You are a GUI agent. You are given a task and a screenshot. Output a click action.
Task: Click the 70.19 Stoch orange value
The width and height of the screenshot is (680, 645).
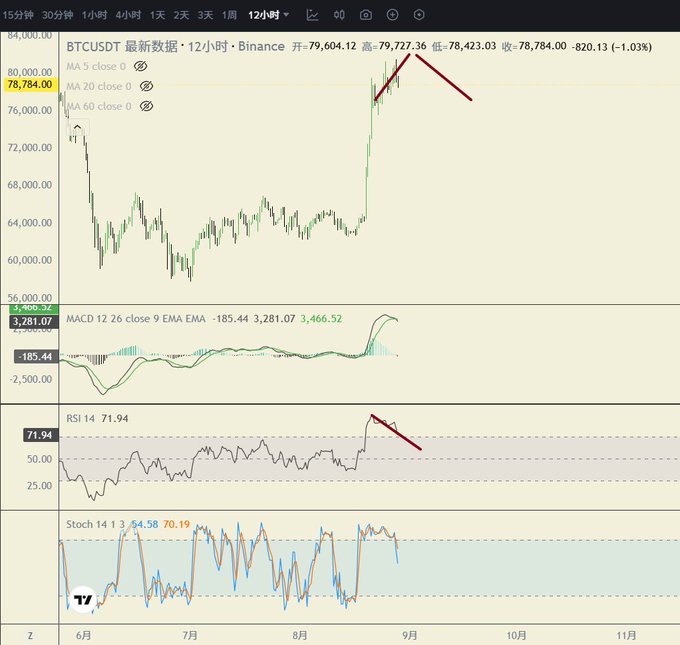(x=176, y=524)
